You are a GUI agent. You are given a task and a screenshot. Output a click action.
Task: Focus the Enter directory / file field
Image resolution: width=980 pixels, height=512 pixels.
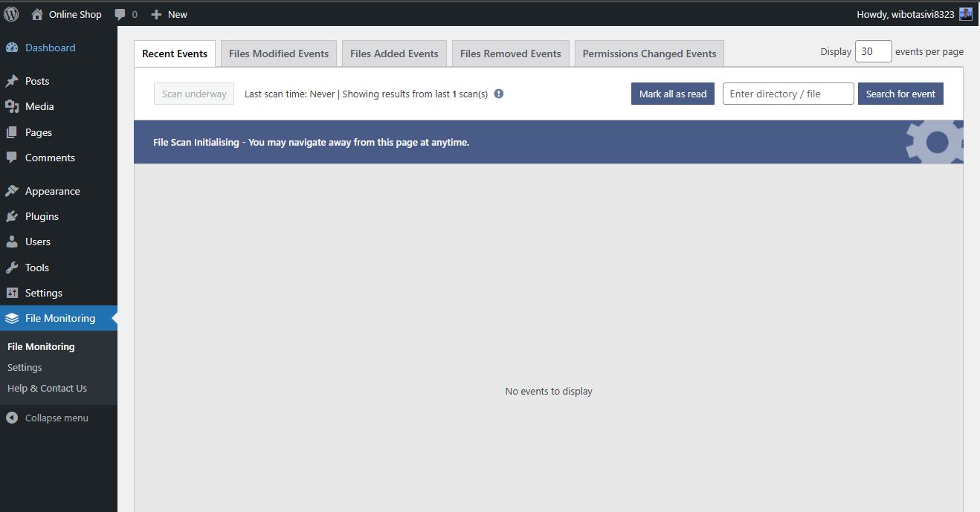click(788, 94)
